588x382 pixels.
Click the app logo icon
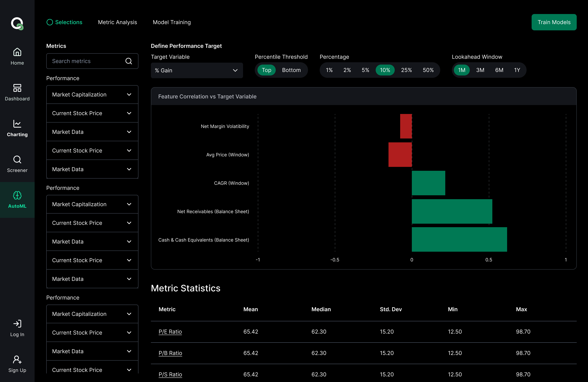[17, 24]
